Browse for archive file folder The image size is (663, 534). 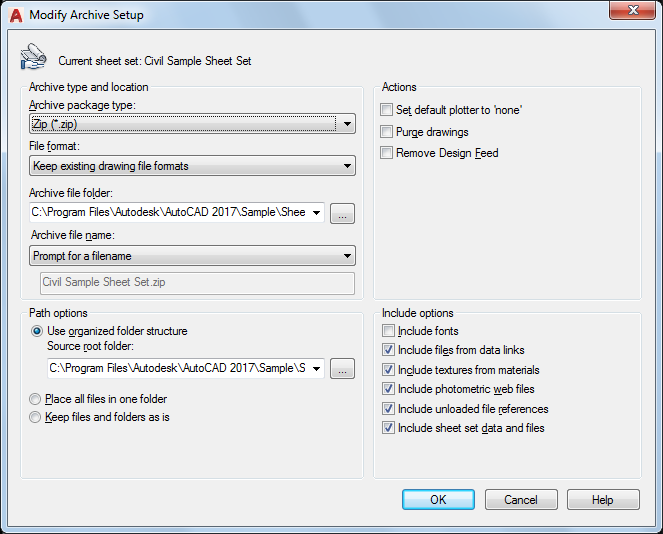342,213
